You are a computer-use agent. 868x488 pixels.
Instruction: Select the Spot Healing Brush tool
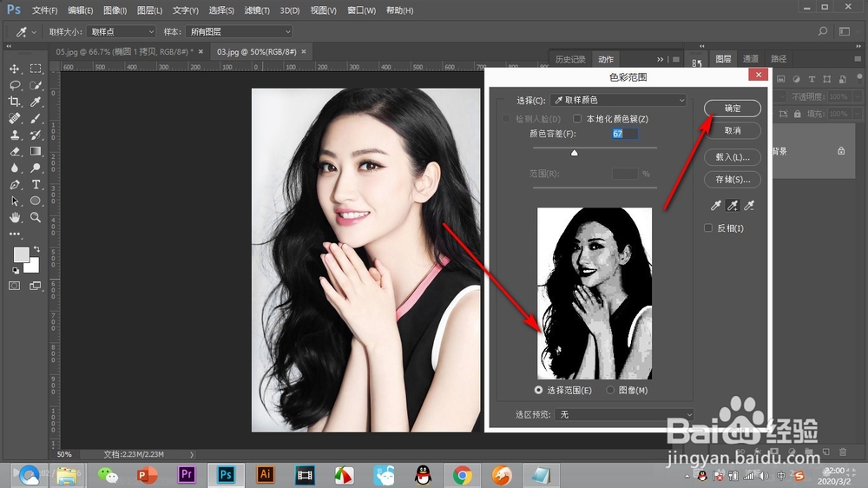pos(15,118)
